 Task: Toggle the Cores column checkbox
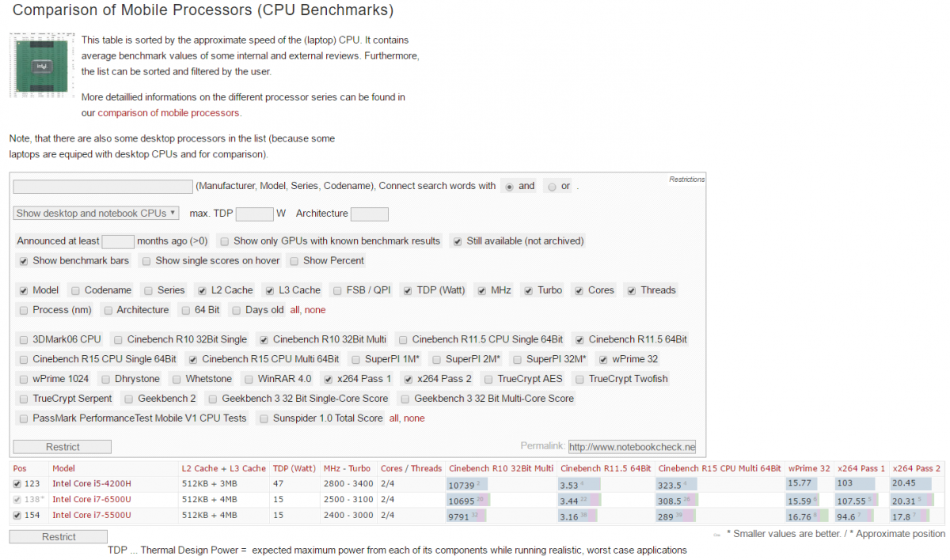[x=579, y=290]
